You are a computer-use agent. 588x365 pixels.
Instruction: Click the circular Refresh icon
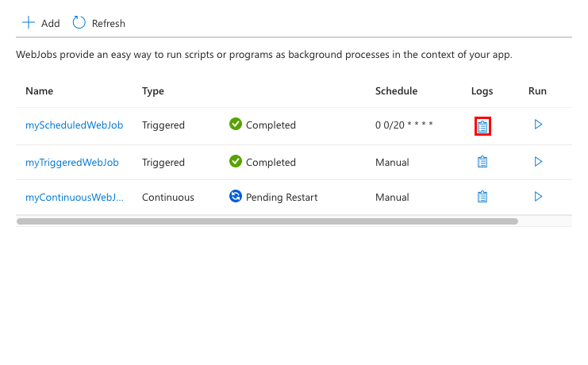click(x=79, y=22)
